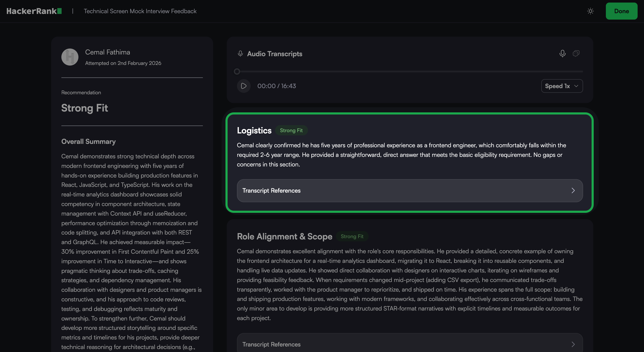Screen dimensions: 644x352
Task: Click the audio progress slider handle
Action: pos(237,72)
